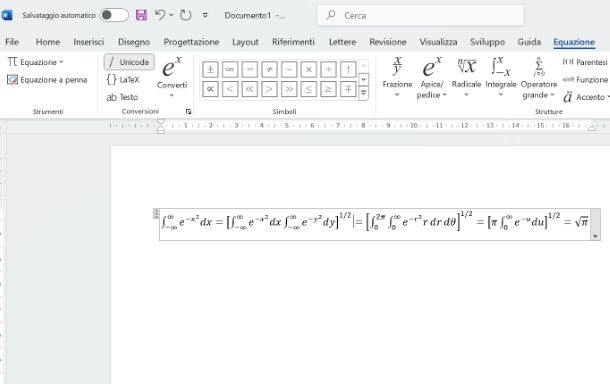Click inside the Gaussian integral equation
The image size is (610, 384).
(x=375, y=223)
